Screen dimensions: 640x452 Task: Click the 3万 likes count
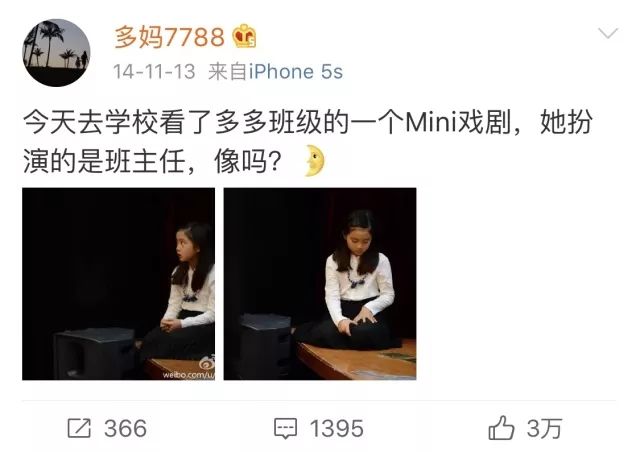point(544,428)
